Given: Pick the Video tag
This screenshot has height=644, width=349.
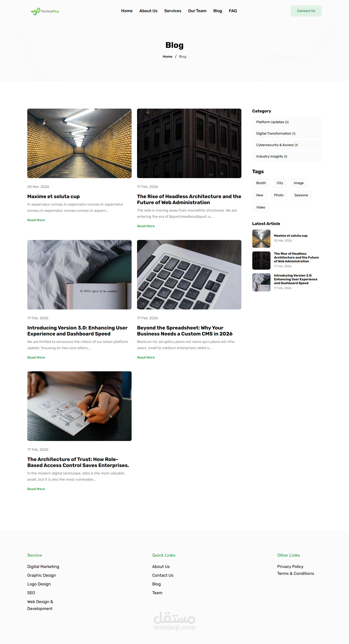Looking at the screenshot, I should pyautogui.click(x=260, y=208).
